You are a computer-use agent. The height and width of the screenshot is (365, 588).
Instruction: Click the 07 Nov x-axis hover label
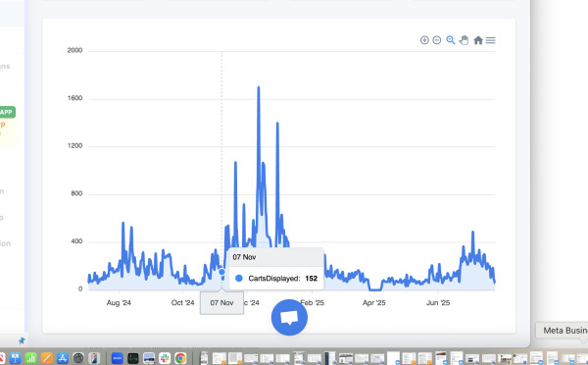pos(221,302)
